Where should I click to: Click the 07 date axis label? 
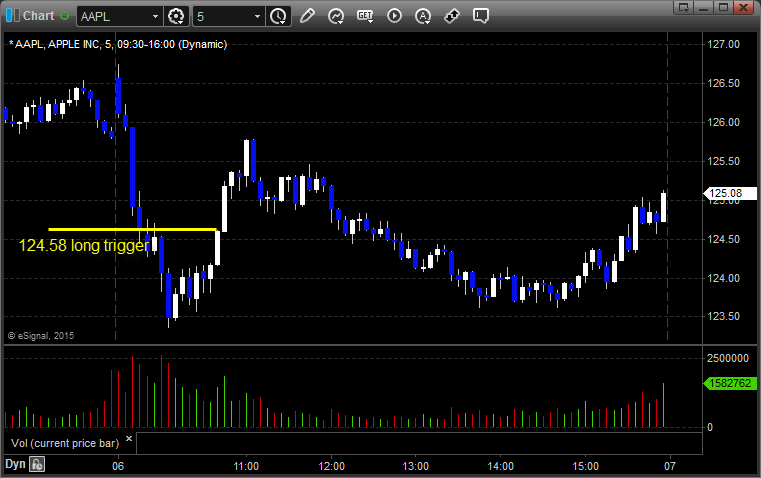(x=670, y=466)
